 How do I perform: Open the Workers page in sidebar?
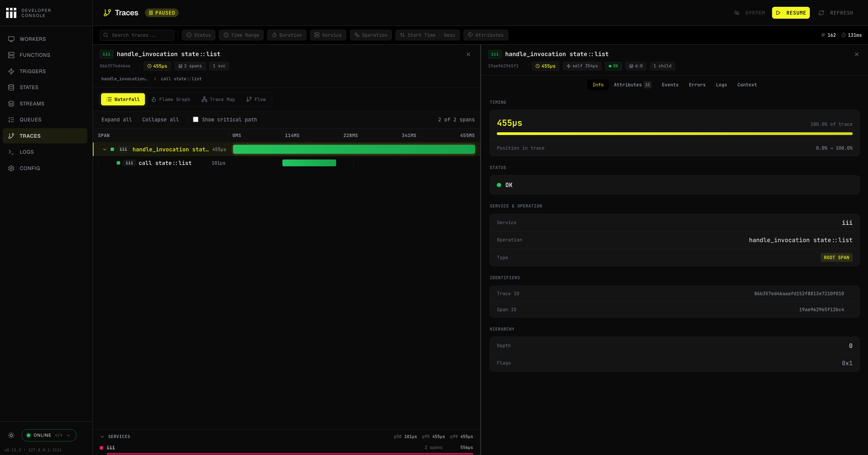point(45,39)
